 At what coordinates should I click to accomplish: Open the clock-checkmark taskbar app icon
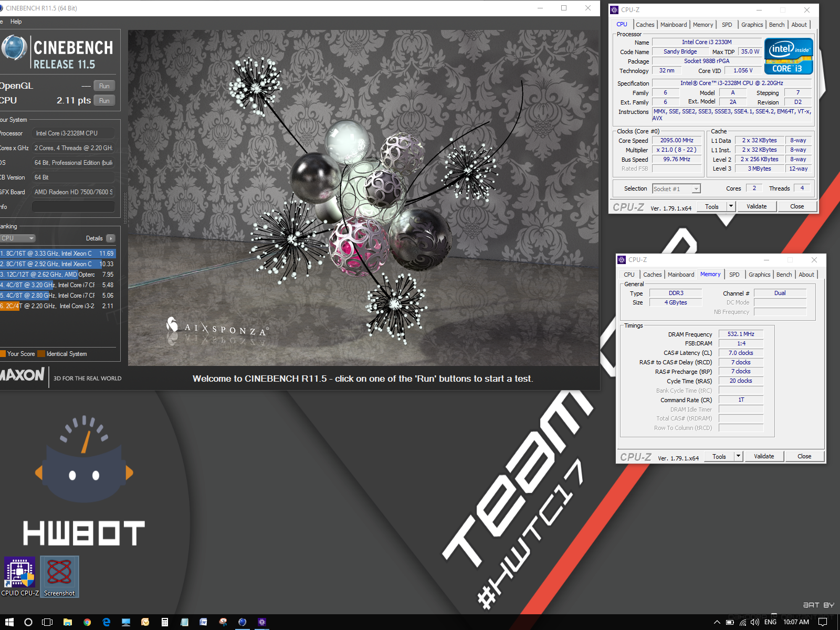(x=145, y=622)
